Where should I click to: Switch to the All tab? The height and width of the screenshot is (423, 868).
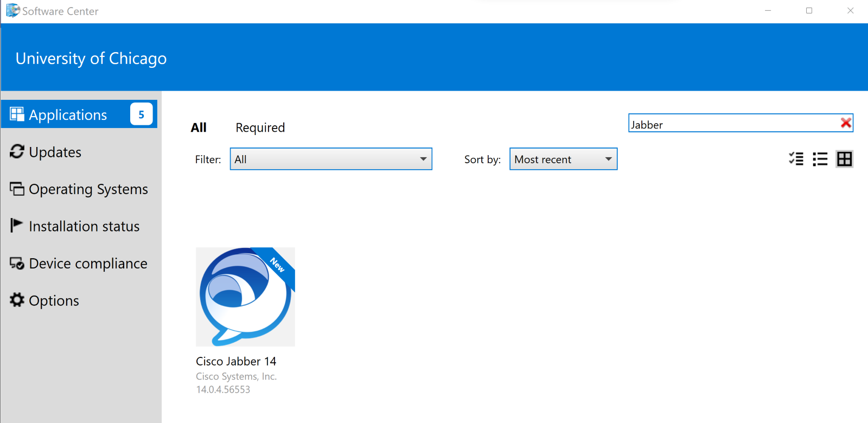(x=199, y=127)
